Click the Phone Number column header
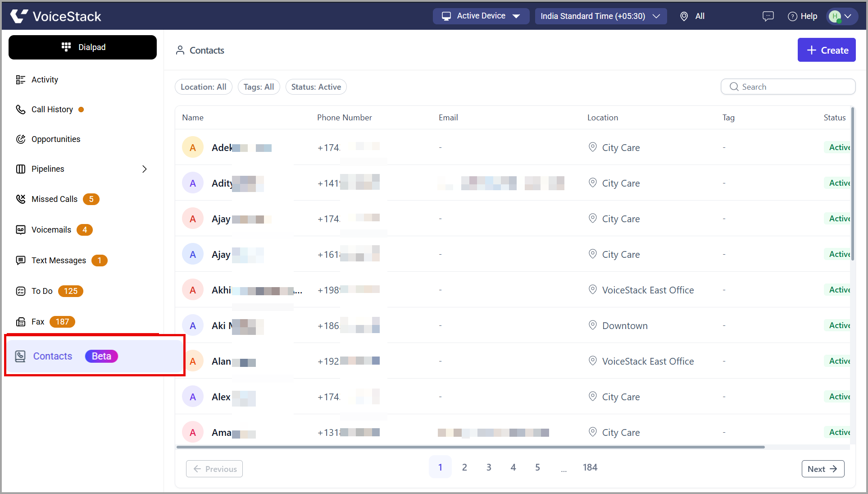The width and height of the screenshot is (868, 494). pyautogui.click(x=344, y=118)
